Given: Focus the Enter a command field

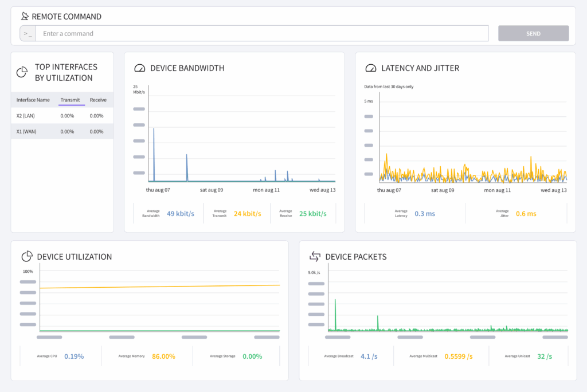Looking at the screenshot, I should click(x=261, y=33).
